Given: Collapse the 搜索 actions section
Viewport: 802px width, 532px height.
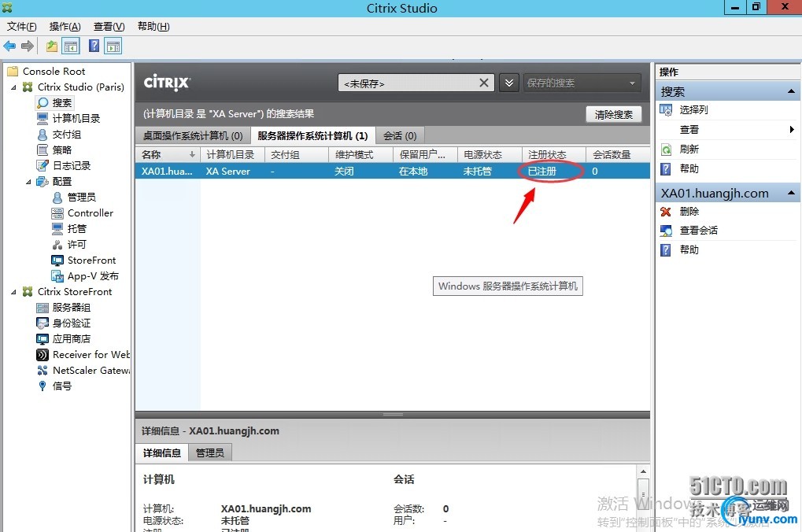Looking at the screenshot, I should [791, 91].
